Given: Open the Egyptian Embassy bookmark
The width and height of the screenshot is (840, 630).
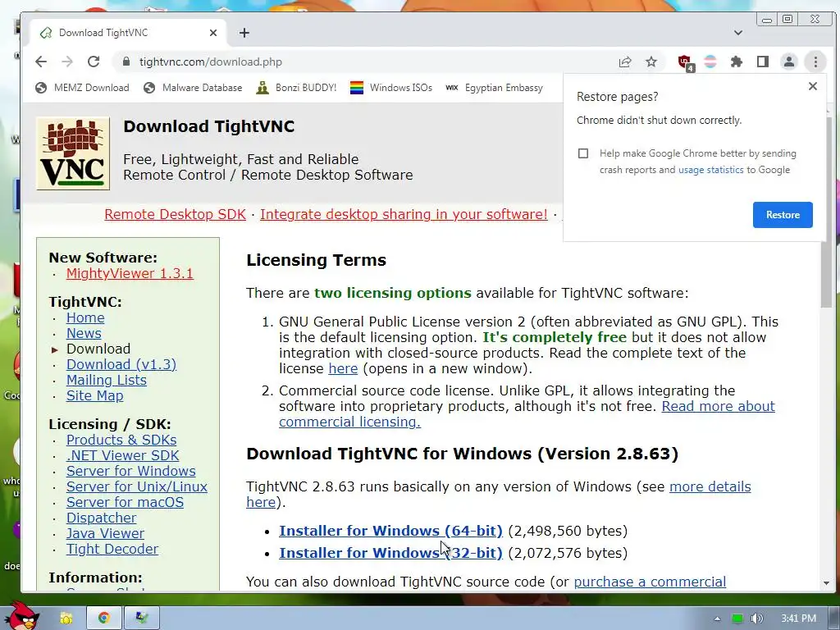Looking at the screenshot, I should [494, 88].
